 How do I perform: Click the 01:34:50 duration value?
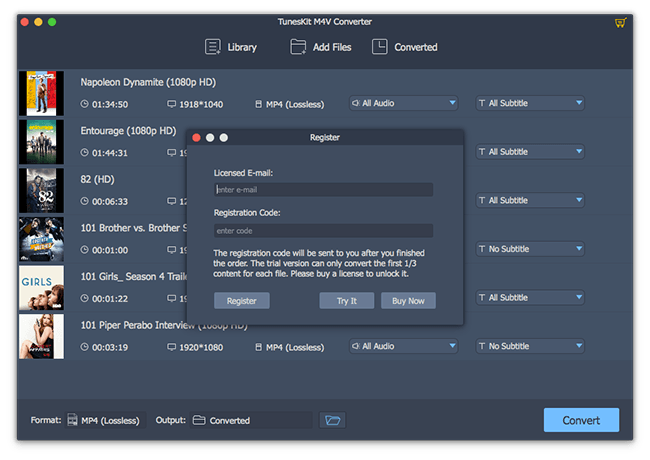(x=110, y=104)
